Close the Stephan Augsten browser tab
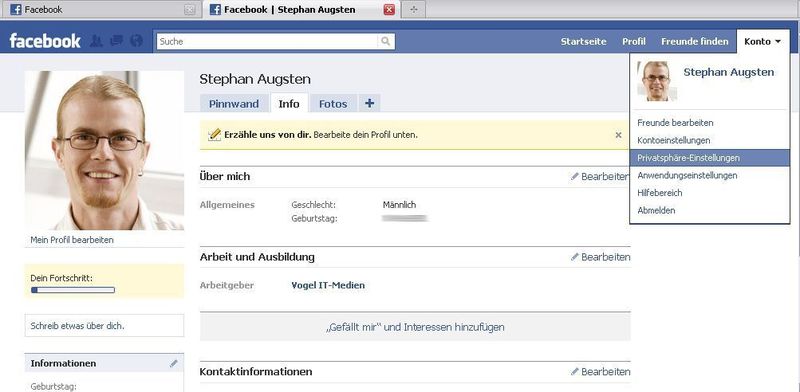This screenshot has height=392, width=800. (x=389, y=9)
